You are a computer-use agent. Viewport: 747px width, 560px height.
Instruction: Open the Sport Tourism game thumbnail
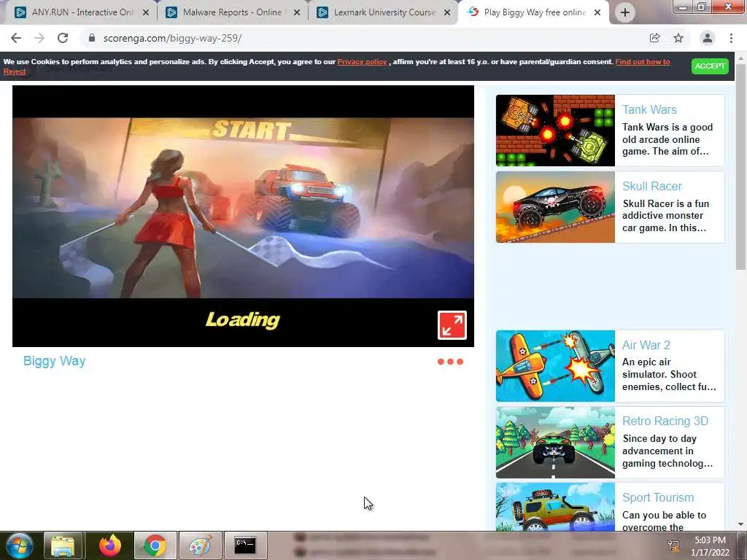click(x=555, y=507)
